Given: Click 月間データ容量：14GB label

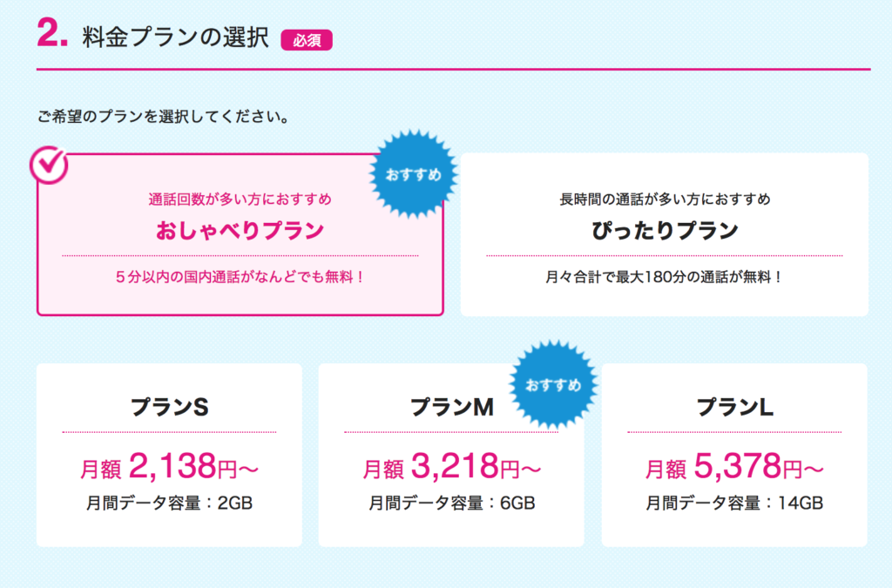Looking at the screenshot, I should (x=734, y=504).
